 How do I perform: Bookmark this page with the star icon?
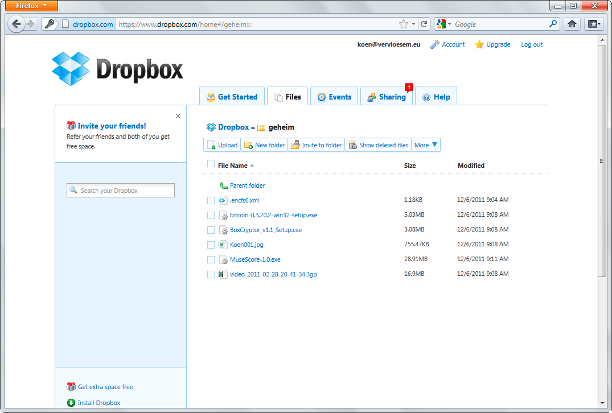click(x=404, y=24)
